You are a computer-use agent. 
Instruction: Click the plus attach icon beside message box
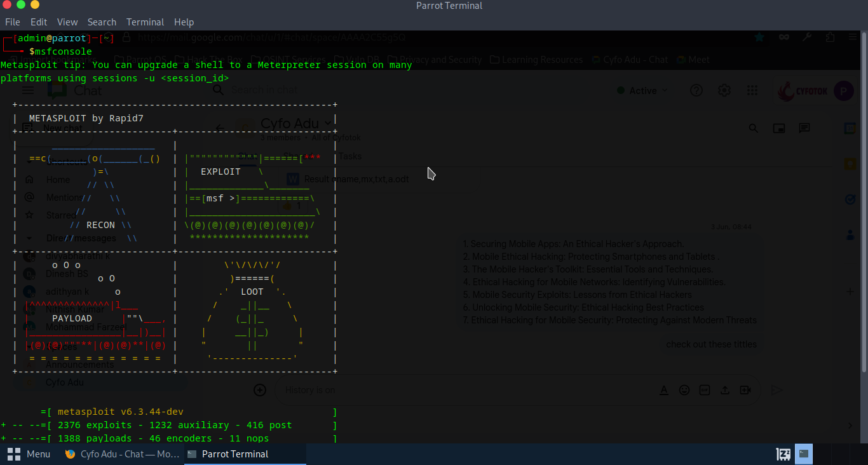tap(260, 390)
